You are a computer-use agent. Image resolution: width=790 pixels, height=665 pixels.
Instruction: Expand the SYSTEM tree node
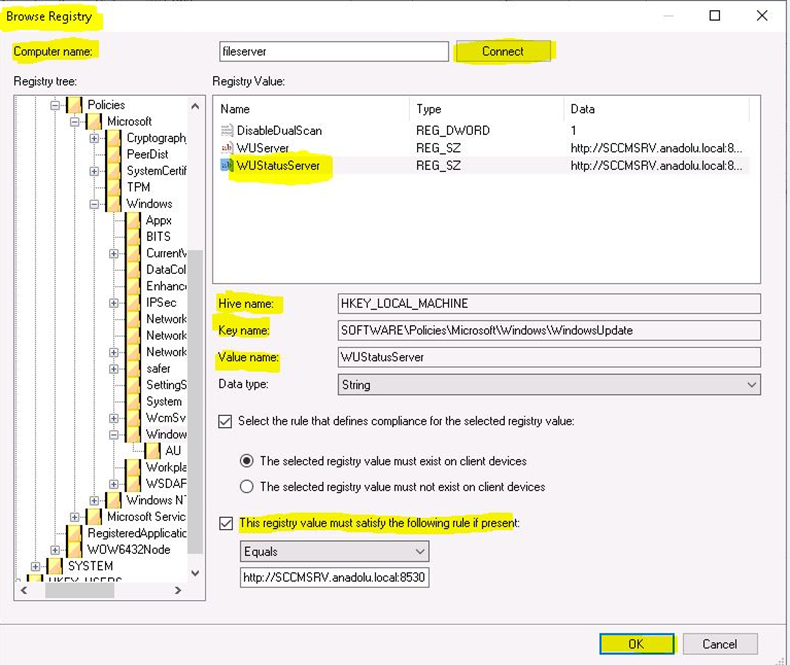35,566
